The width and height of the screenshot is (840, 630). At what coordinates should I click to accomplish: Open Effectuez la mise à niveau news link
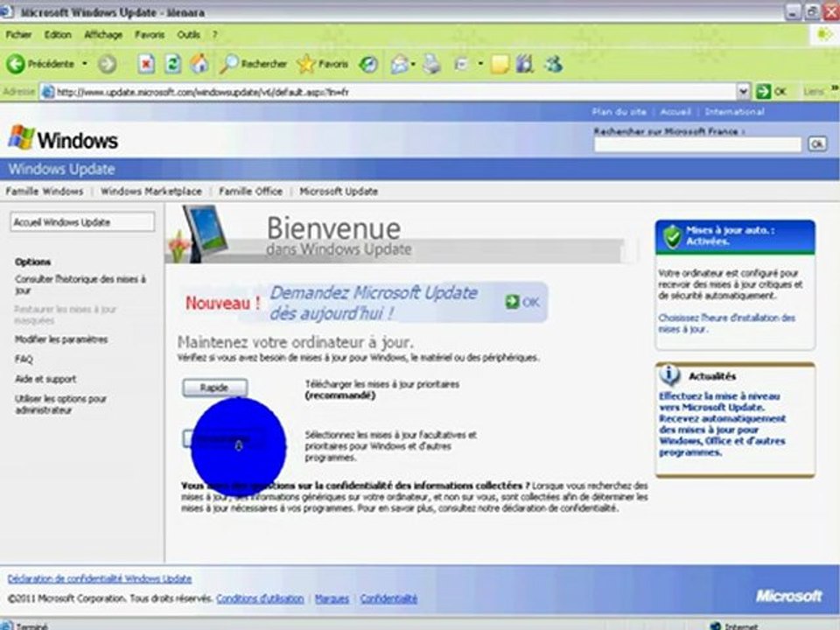(x=722, y=424)
